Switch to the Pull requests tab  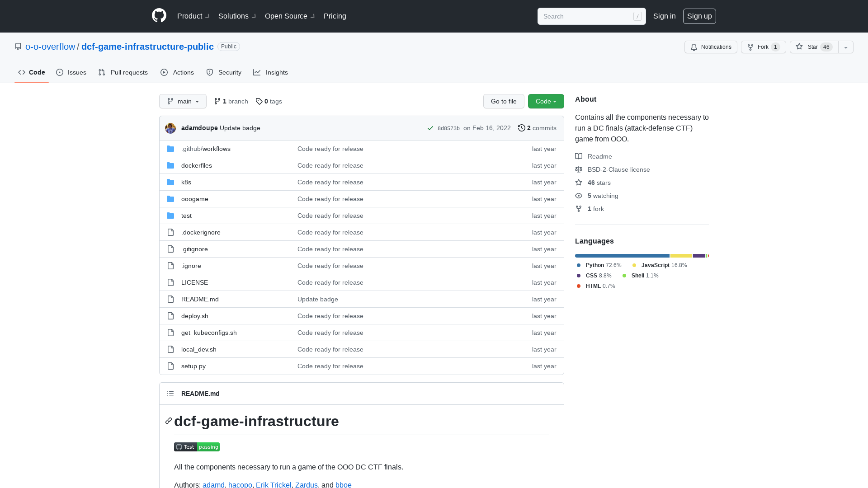click(x=123, y=72)
